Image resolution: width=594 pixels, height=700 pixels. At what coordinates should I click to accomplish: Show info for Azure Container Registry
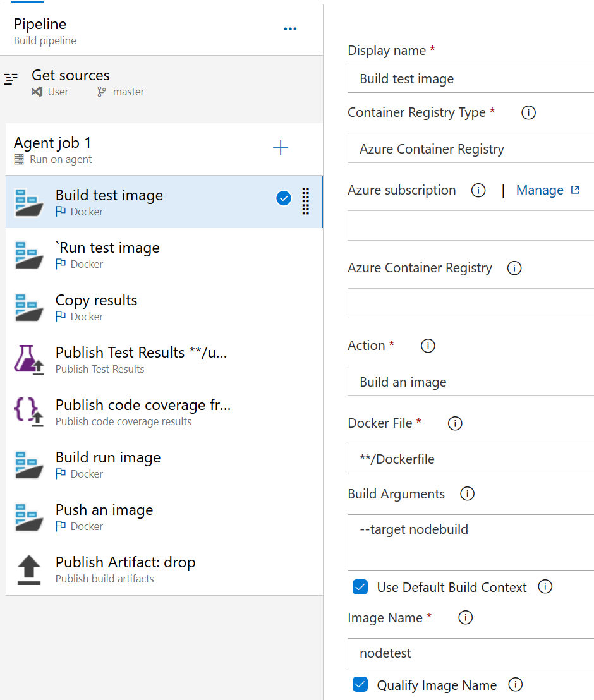(x=514, y=269)
